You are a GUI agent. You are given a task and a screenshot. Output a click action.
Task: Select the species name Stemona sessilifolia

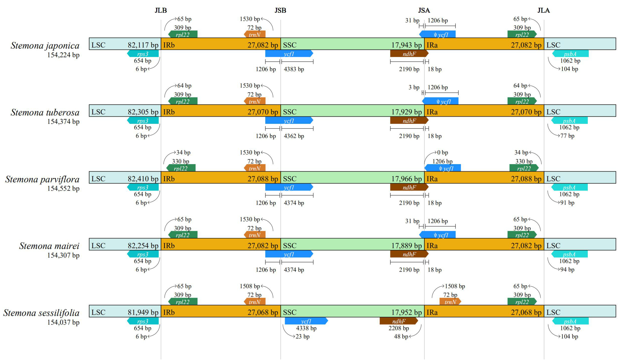click(41, 313)
